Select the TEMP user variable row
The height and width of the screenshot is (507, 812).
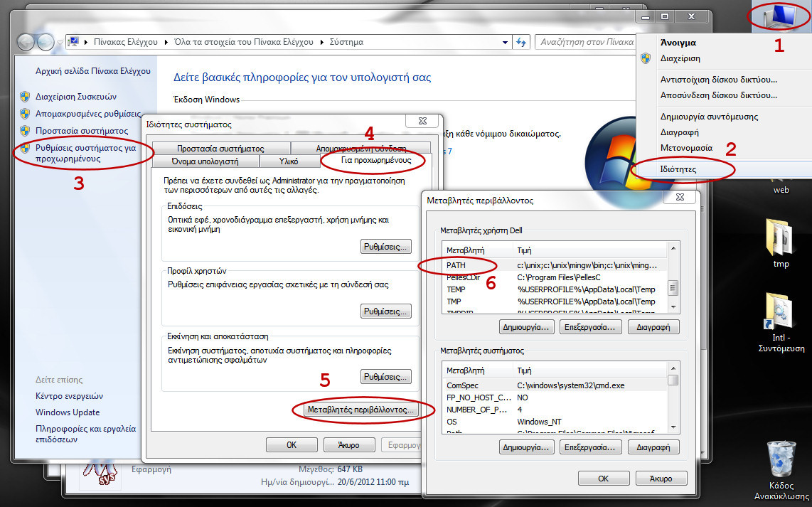coord(555,289)
